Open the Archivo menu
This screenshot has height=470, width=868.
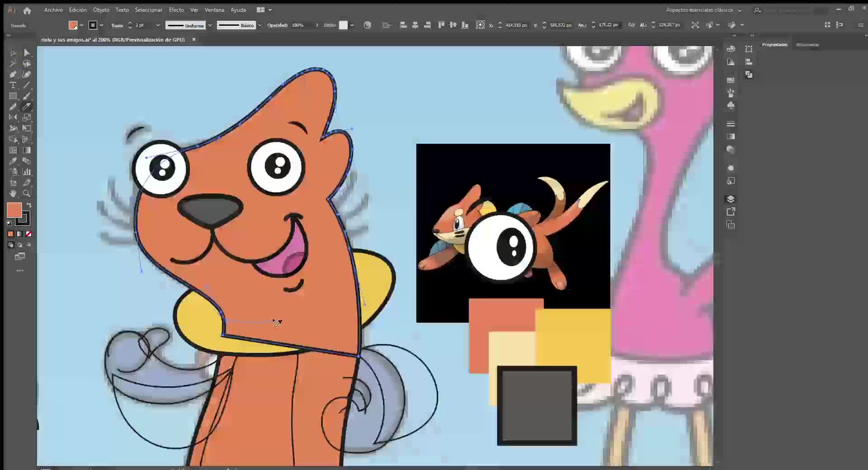pyautogui.click(x=53, y=10)
